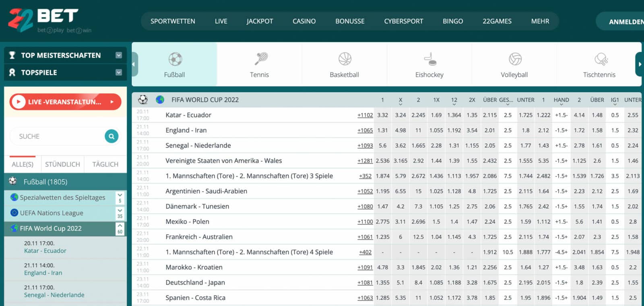The image size is (644, 306).
Task: Click the globe icon next to FIFA World Cup 2022 header
Action: tap(160, 99)
